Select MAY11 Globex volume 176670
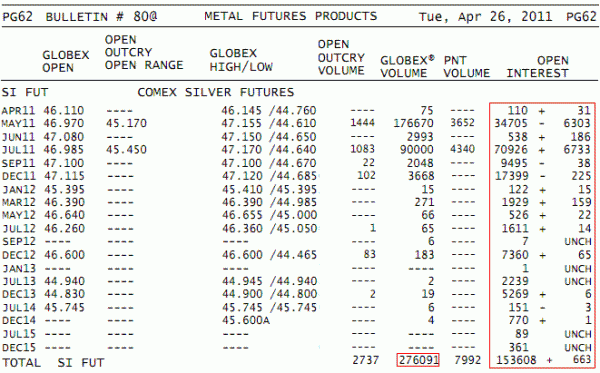This screenshot has height=373, width=600. pyautogui.click(x=413, y=123)
